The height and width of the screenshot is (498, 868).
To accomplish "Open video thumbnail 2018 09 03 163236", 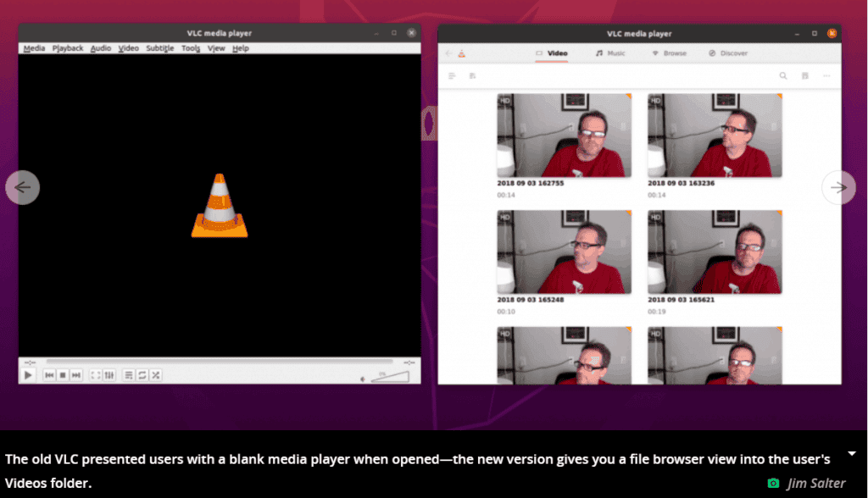I will pos(715,136).
